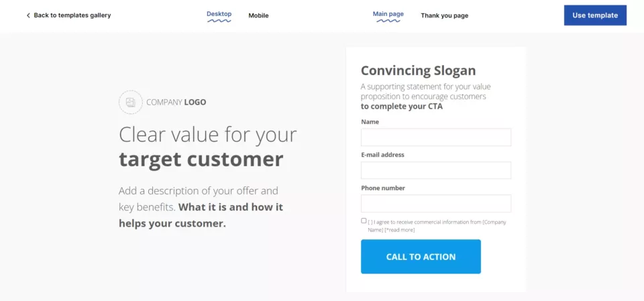Image resolution: width=644 pixels, height=301 pixels.
Task: Focus the Name input field
Action: click(435, 137)
